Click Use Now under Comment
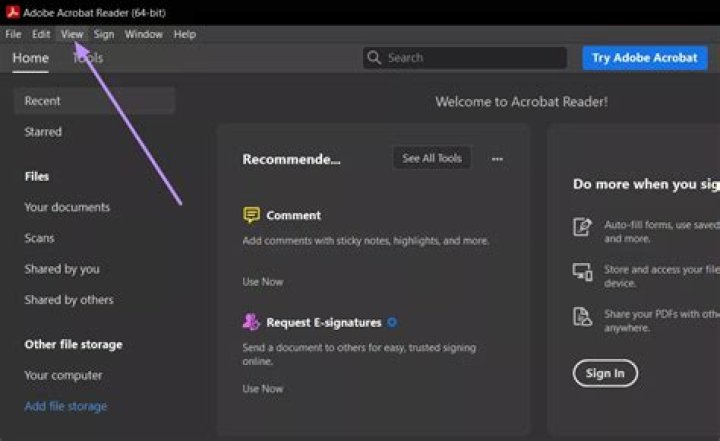Viewport: 720px width, 441px height. [263, 282]
